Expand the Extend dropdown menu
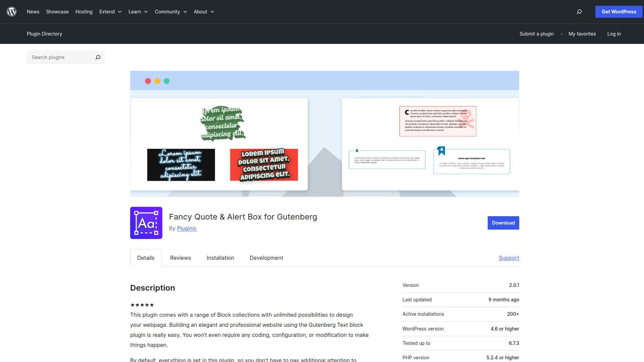This screenshot has width=644, height=362. 110,12
